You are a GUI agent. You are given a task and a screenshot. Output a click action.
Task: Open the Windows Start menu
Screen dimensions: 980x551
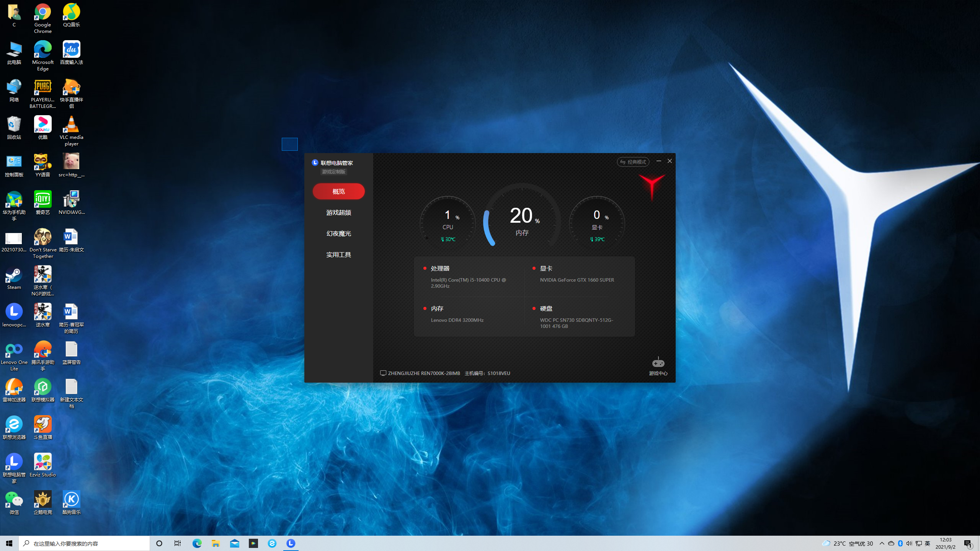(9, 543)
